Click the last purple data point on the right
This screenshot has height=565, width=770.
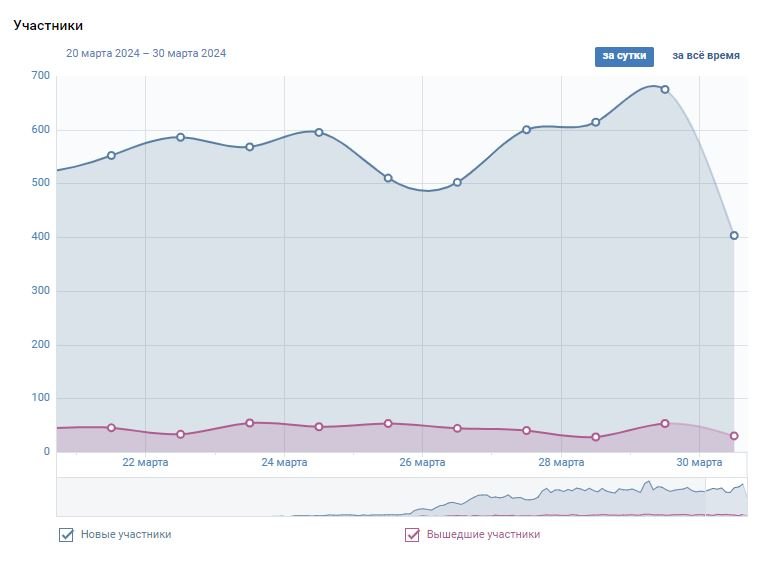pos(734,436)
